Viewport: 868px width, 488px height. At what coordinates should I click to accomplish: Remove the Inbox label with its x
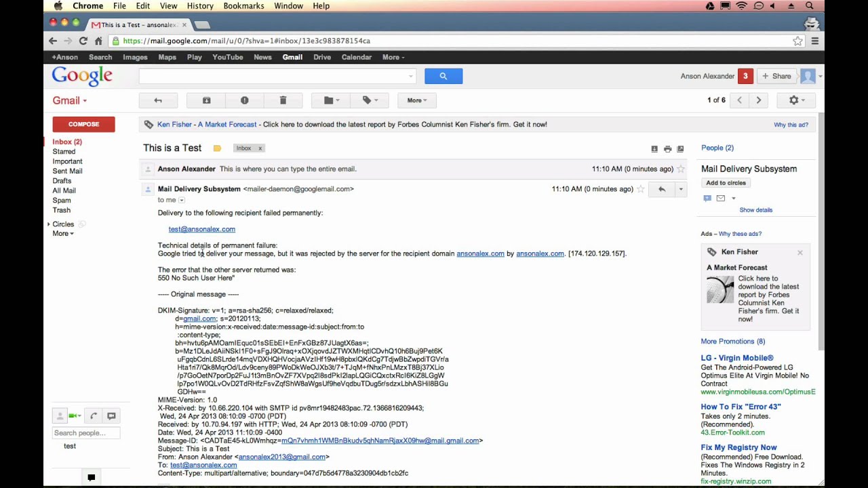coord(260,148)
